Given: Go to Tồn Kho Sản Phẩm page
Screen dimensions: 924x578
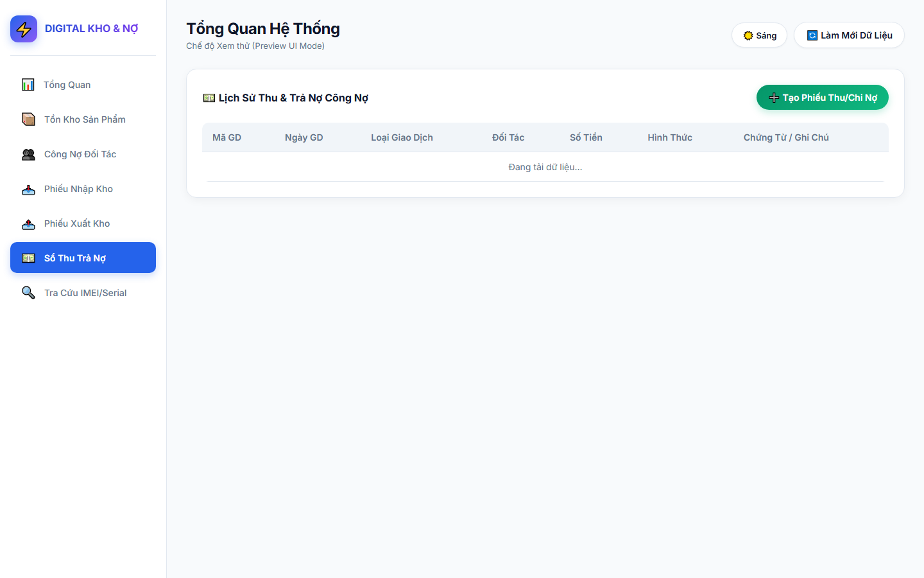Looking at the screenshot, I should [x=83, y=119].
